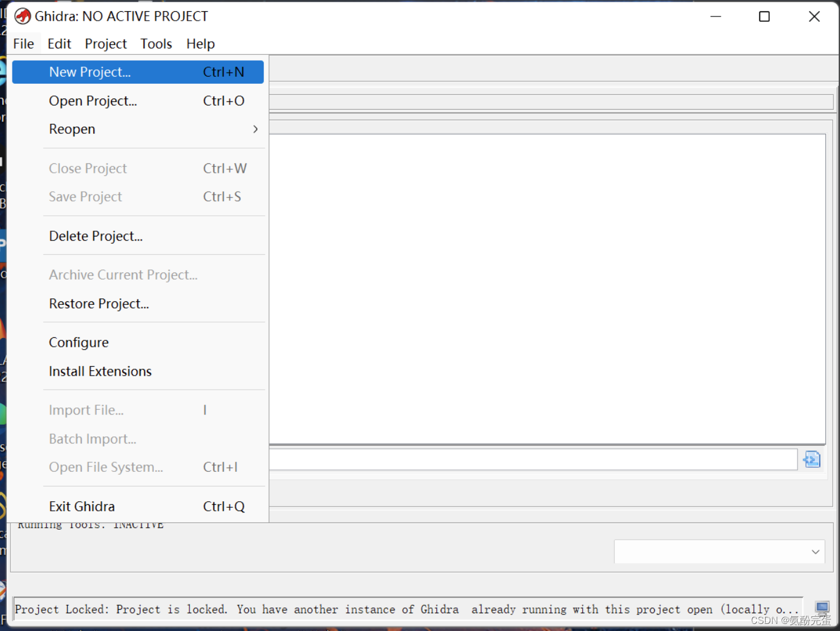
Task: Select Restore Project... menu entry
Action: (x=138, y=304)
